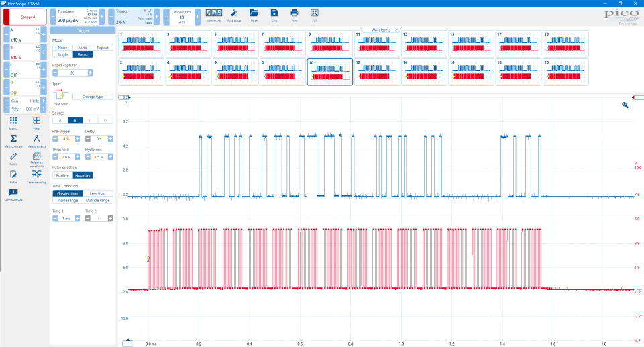644x347 pixels.
Task: Open Serial decoding panel
Action: click(37, 176)
